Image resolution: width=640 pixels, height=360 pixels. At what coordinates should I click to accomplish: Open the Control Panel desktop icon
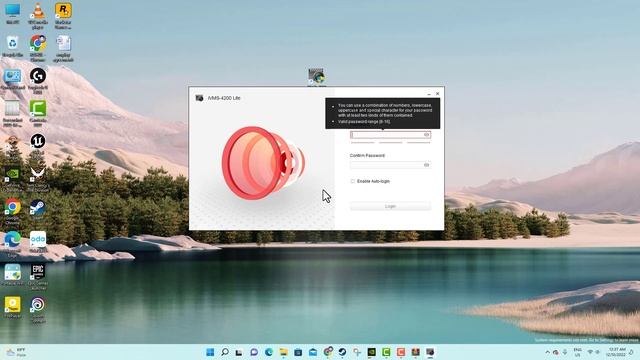pyautogui.click(x=13, y=79)
